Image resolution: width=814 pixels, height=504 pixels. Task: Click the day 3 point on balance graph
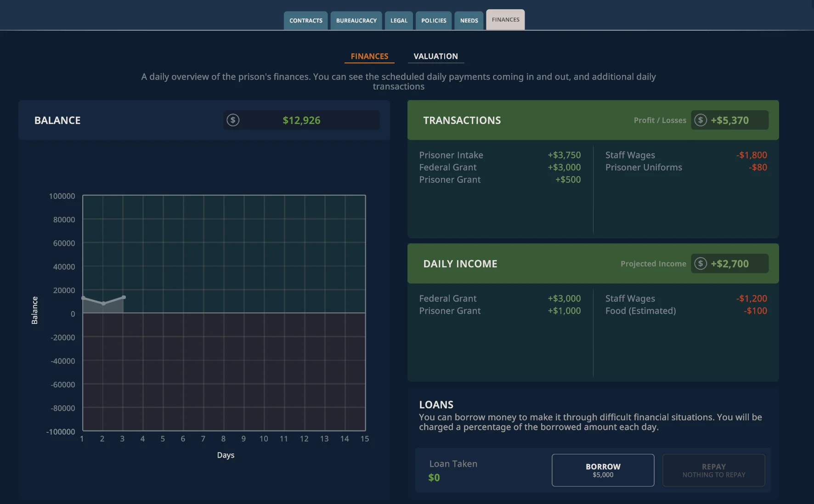[x=124, y=297]
